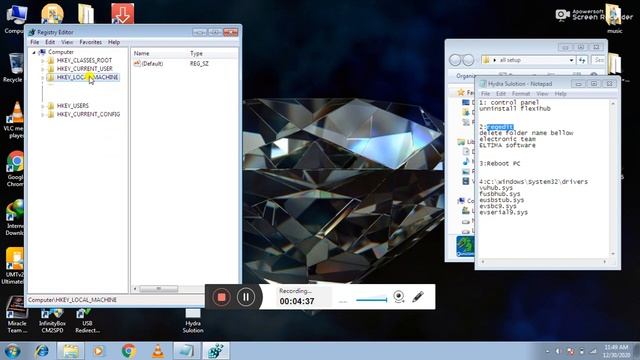The image size is (640, 360).
Task: Stop the screen recording
Action: coord(221,297)
